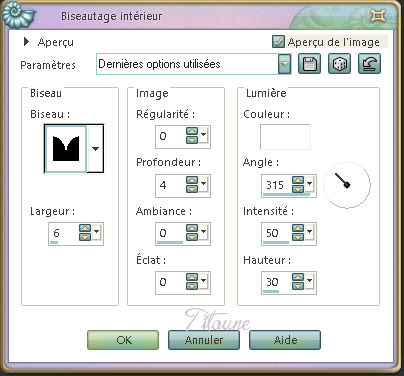Confirm the bevel with the OK button
The width and height of the screenshot is (404, 376).
tap(123, 340)
